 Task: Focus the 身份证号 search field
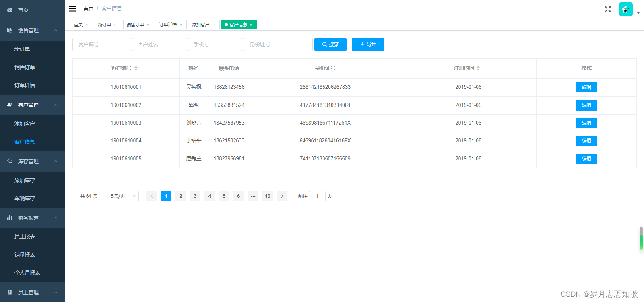(278, 44)
